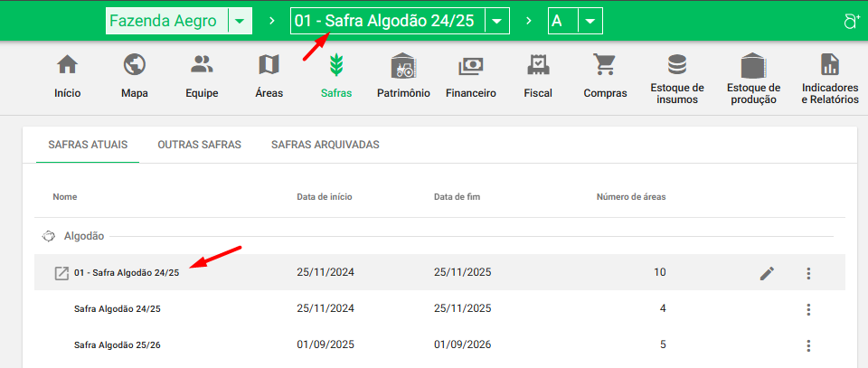868x368 pixels.
Task: Open more options for Safra Algodão 25/26
Action: pyautogui.click(x=808, y=345)
